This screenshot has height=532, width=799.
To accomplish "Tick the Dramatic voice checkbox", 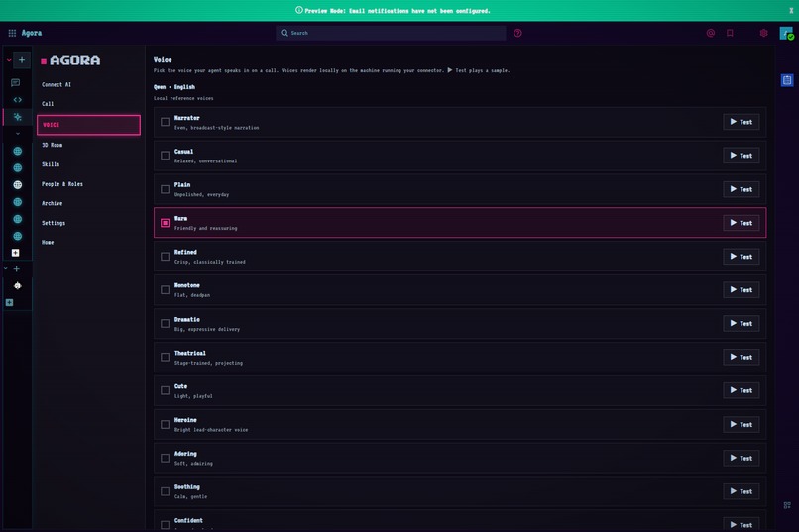I will tap(165, 324).
